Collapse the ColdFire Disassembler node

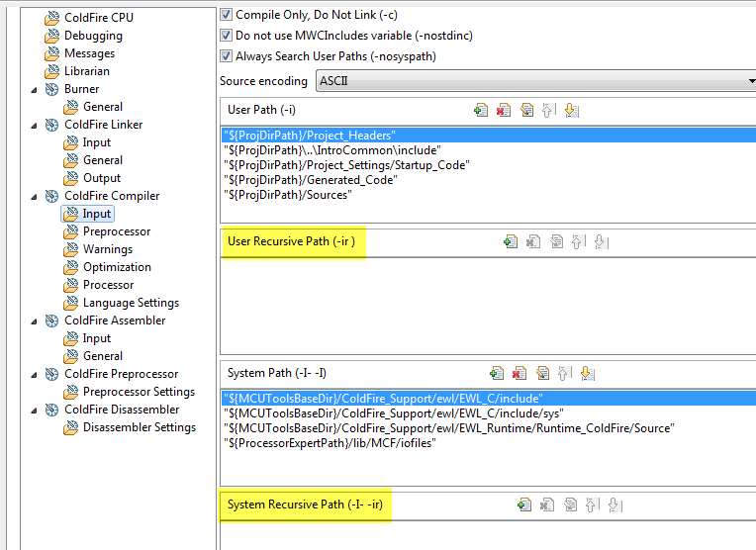click(x=34, y=411)
